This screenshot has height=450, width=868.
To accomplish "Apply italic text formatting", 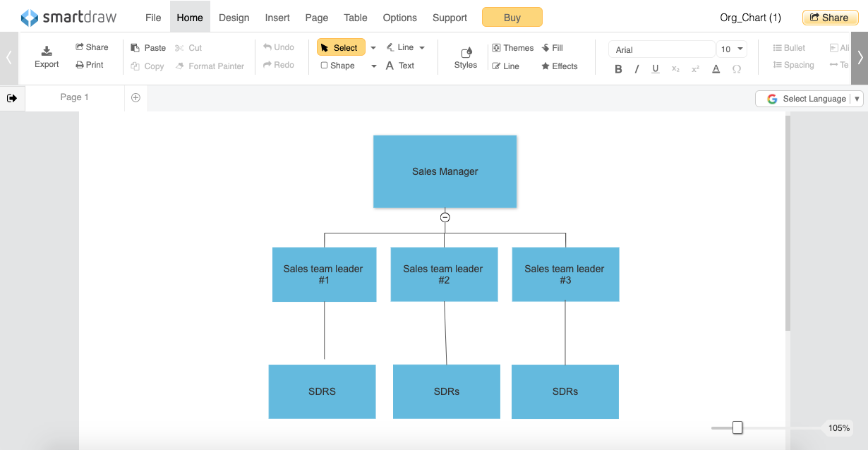I will pos(637,69).
